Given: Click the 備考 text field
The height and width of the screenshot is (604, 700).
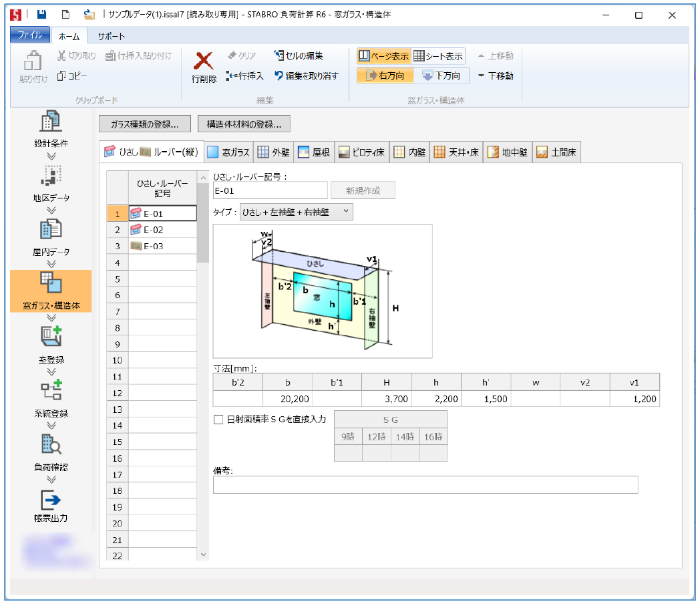Looking at the screenshot, I should tap(425, 484).
